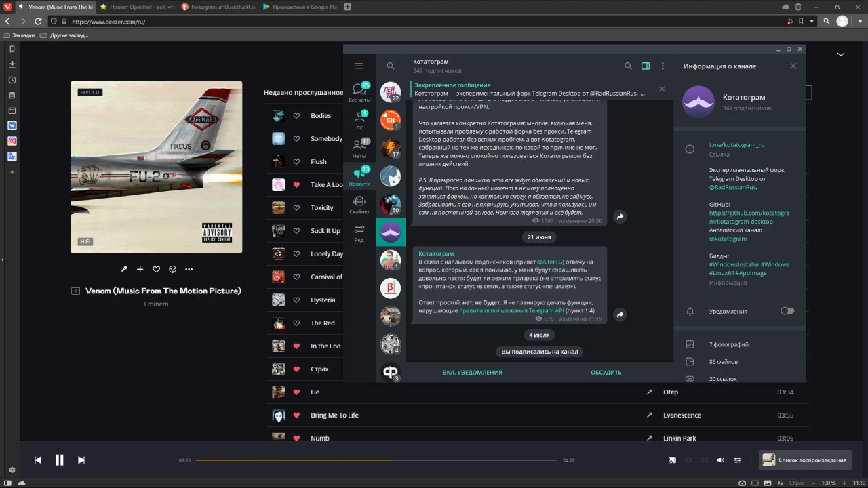Viewport: 868px width, 488px height.
Task: Click the ОБСУДИТЬ button
Action: pos(606,372)
